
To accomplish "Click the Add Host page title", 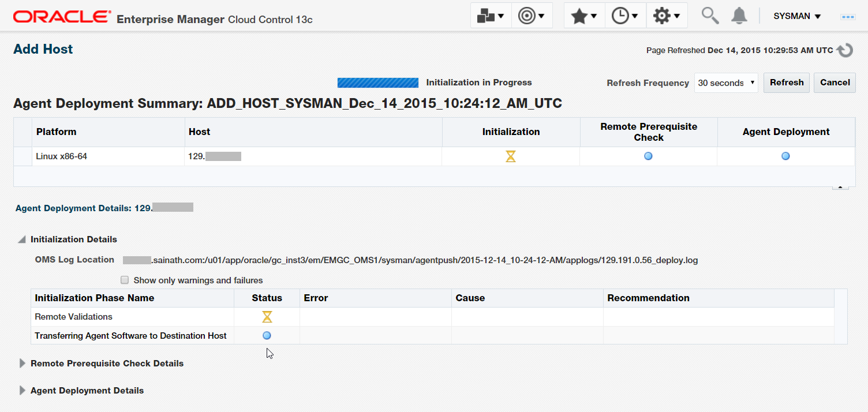I will coord(43,50).
